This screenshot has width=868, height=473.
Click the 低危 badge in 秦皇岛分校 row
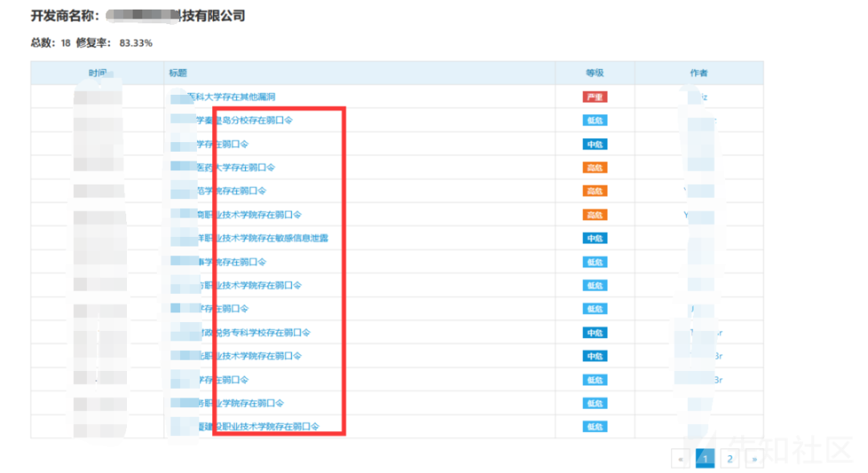pyautogui.click(x=595, y=120)
